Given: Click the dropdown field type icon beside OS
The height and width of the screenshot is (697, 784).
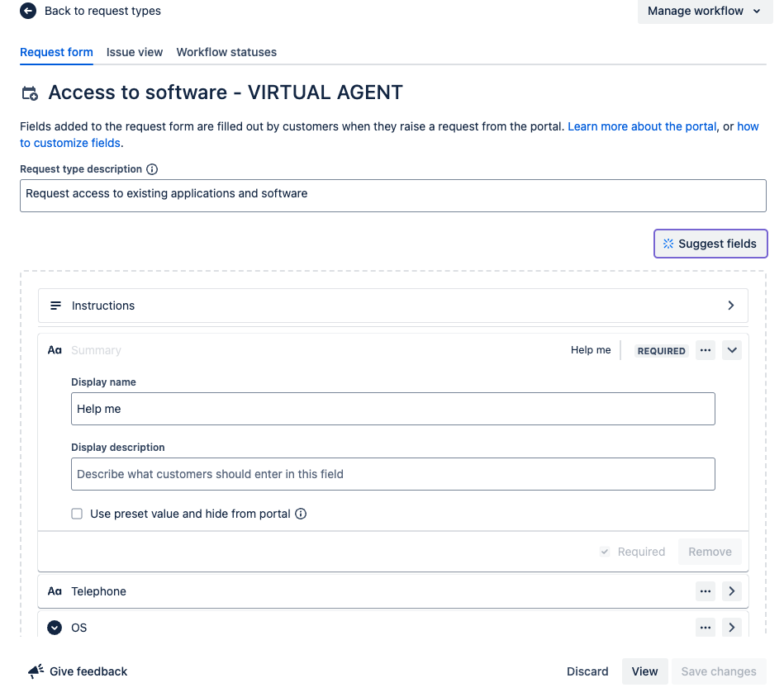Looking at the screenshot, I should (x=55, y=628).
